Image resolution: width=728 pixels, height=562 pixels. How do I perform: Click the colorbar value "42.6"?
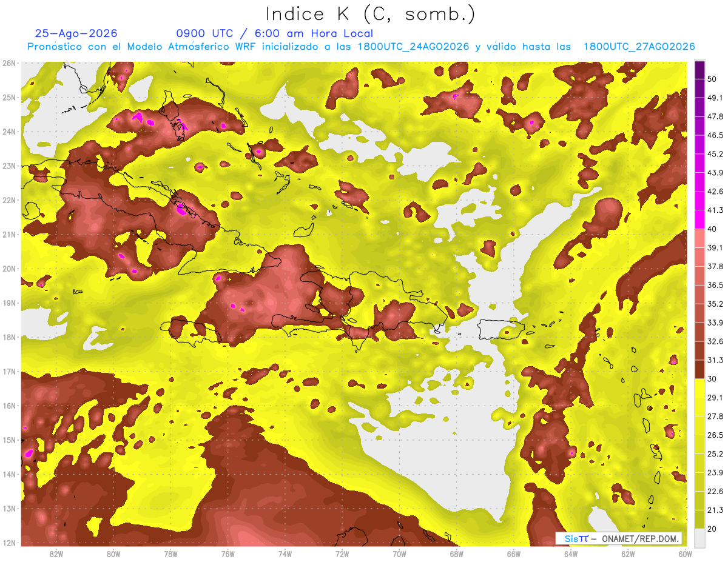pyautogui.click(x=715, y=192)
